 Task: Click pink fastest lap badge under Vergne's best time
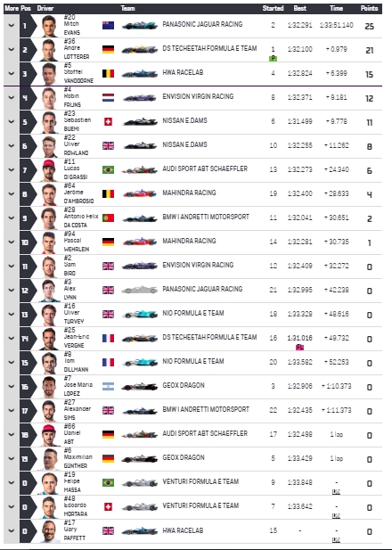(x=299, y=348)
